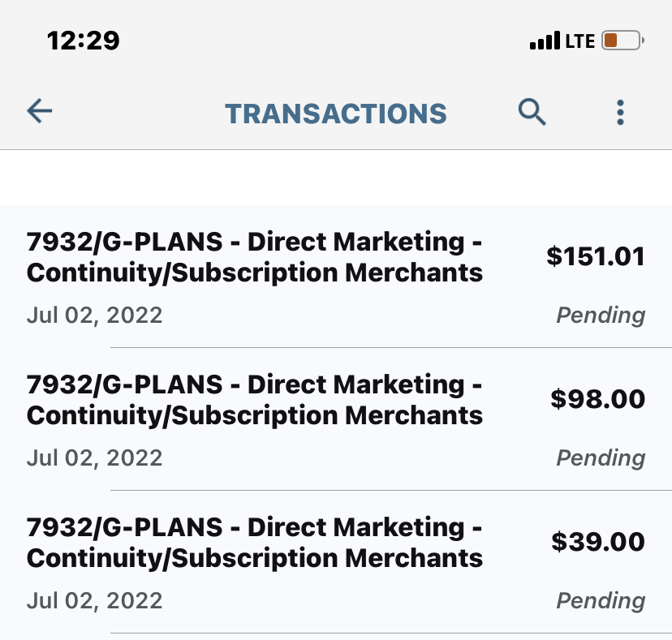Tap the clock showing 12:29
The height and width of the screenshot is (640, 672).
(x=84, y=40)
